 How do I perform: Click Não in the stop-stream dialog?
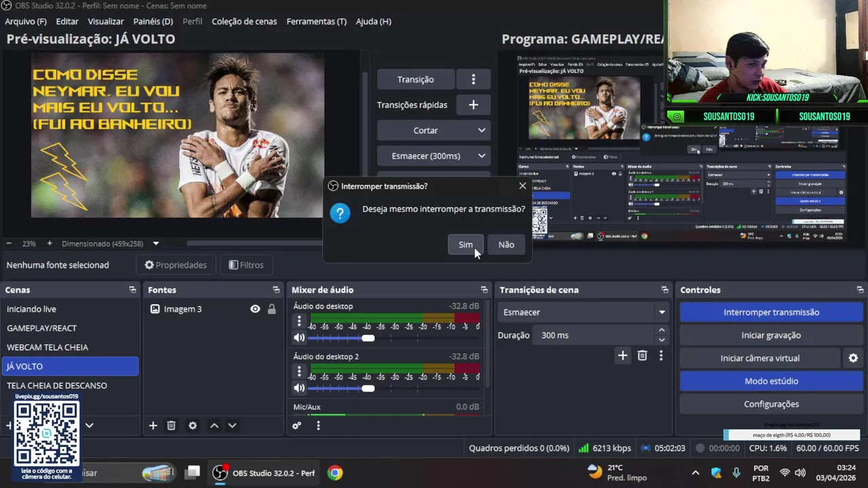506,245
